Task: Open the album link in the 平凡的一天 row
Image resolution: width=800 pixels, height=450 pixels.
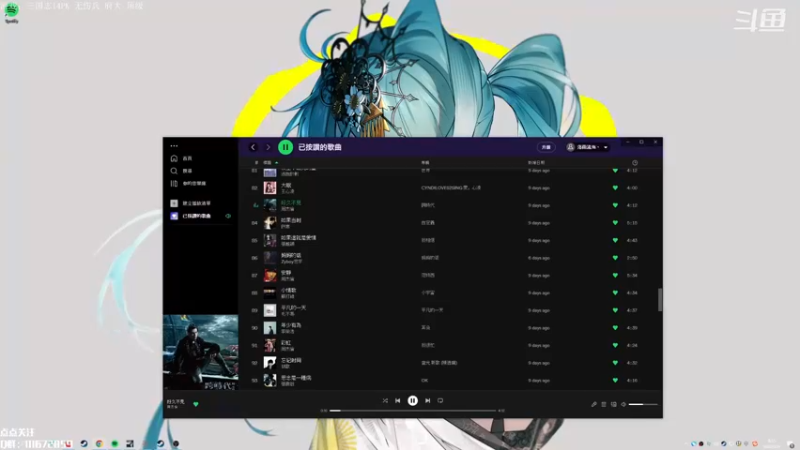Action: (432, 310)
